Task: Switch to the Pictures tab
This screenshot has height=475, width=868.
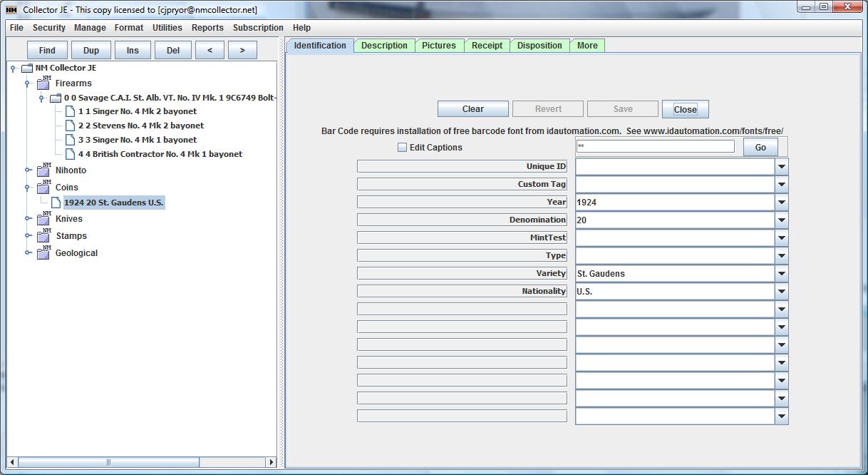Action: point(438,46)
